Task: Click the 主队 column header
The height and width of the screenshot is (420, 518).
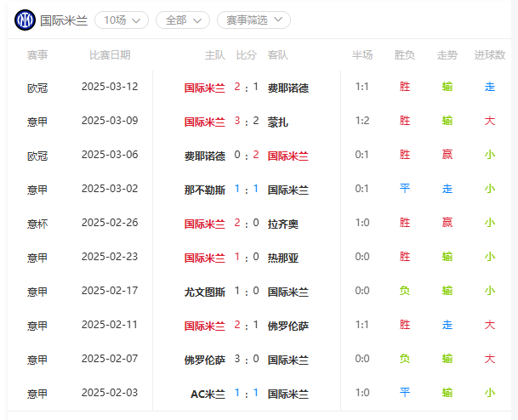Action: 215,54
